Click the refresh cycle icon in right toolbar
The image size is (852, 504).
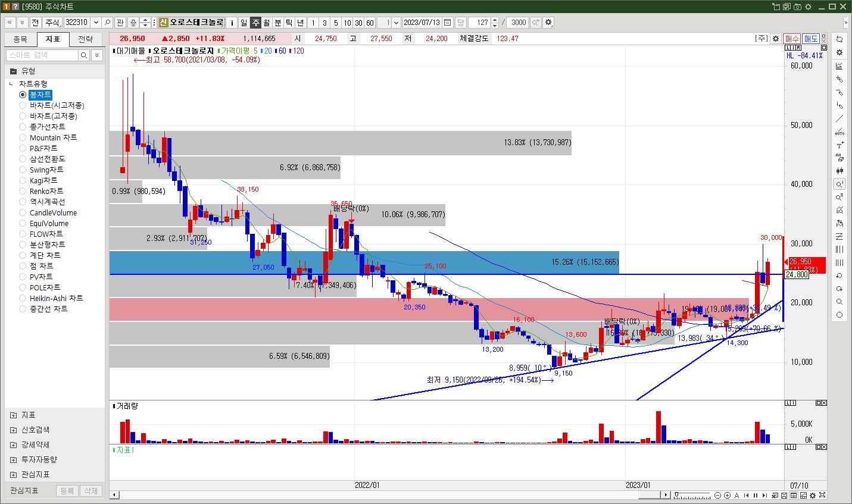point(839,39)
